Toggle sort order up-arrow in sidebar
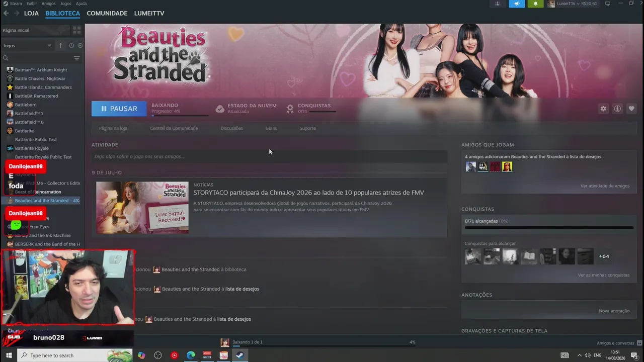Viewport: 644px width, 362px height. pos(61,46)
